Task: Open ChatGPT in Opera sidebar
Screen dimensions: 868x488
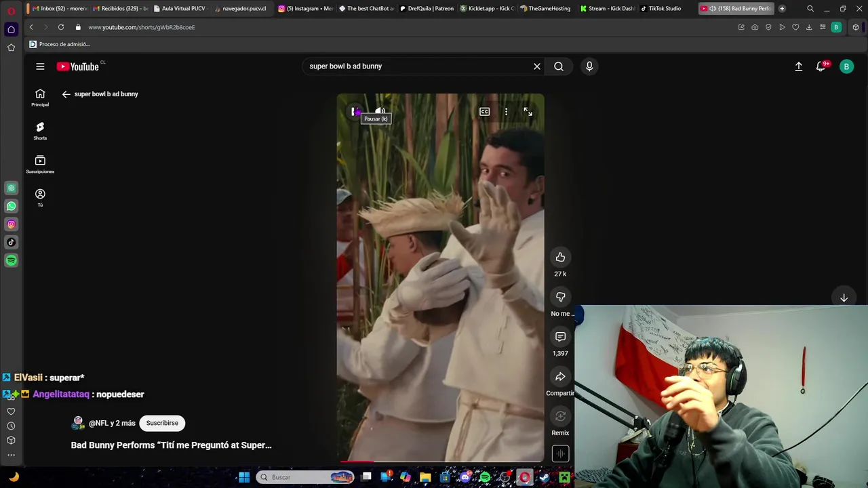Action: click(11, 188)
